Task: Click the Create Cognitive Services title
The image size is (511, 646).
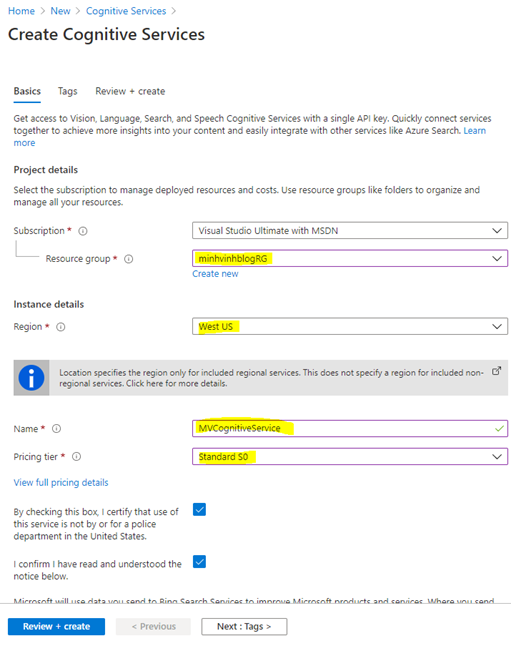Action: click(x=106, y=34)
